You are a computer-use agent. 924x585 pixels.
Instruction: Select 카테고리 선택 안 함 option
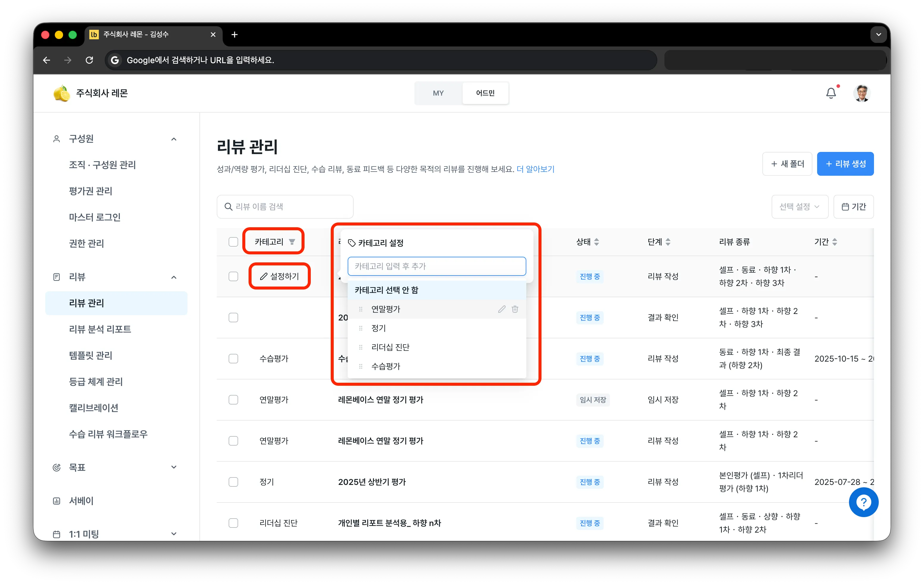click(x=437, y=290)
